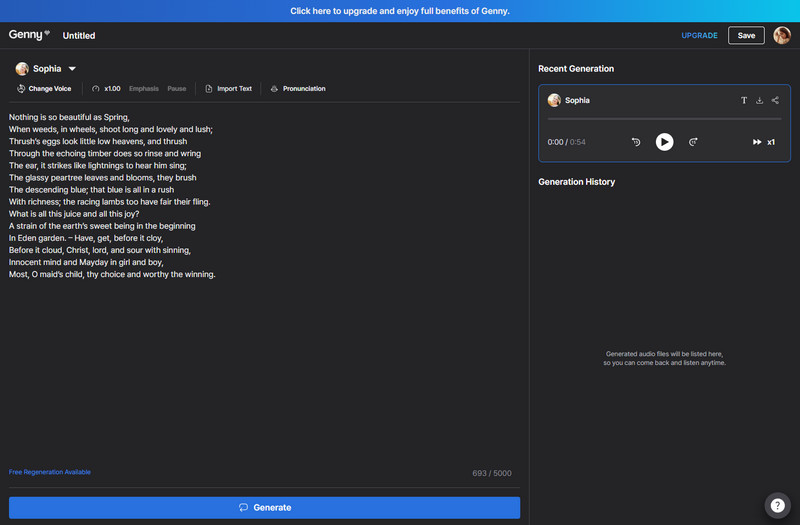Open user profile avatar menu
The width and height of the screenshot is (800, 525).
[782, 35]
